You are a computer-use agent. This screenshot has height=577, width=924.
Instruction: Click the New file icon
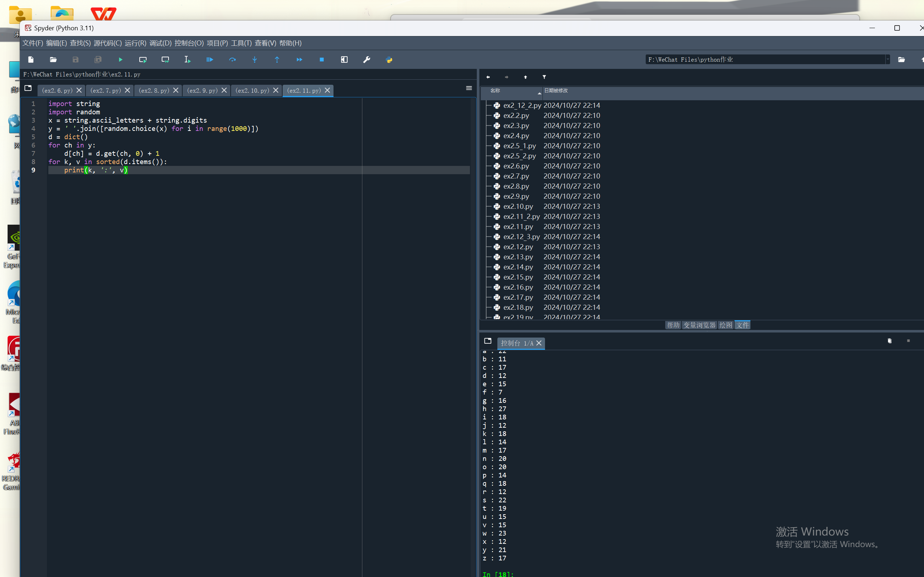(31, 60)
